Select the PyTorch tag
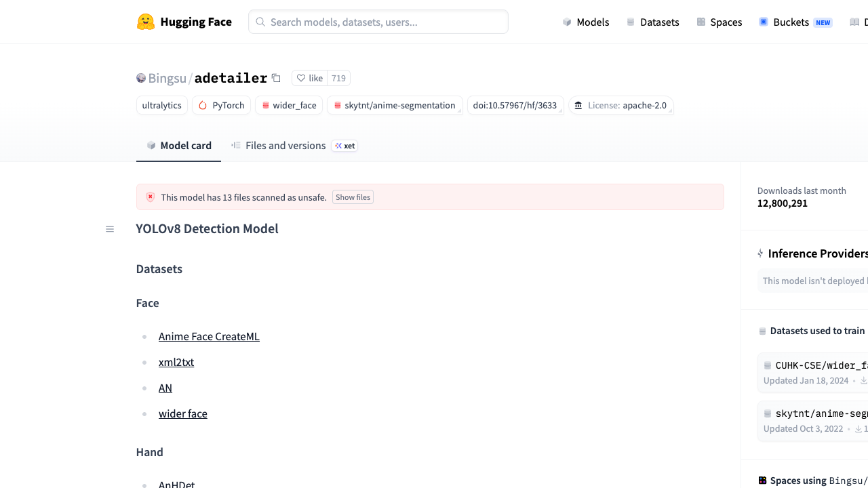Viewport: 868px width, 488px height. pyautogui.click(x=222, y=105)
